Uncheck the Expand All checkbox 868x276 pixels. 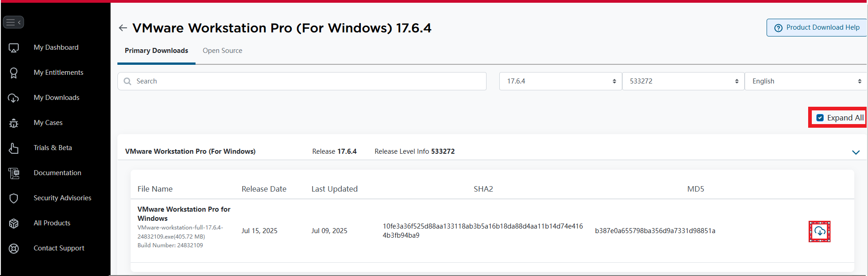tap(820, 118)
